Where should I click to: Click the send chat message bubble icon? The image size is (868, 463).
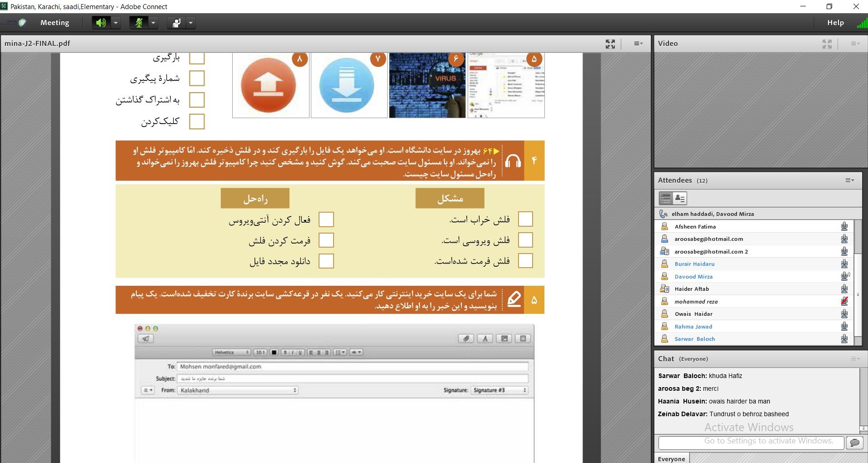[x=854, y=443]
